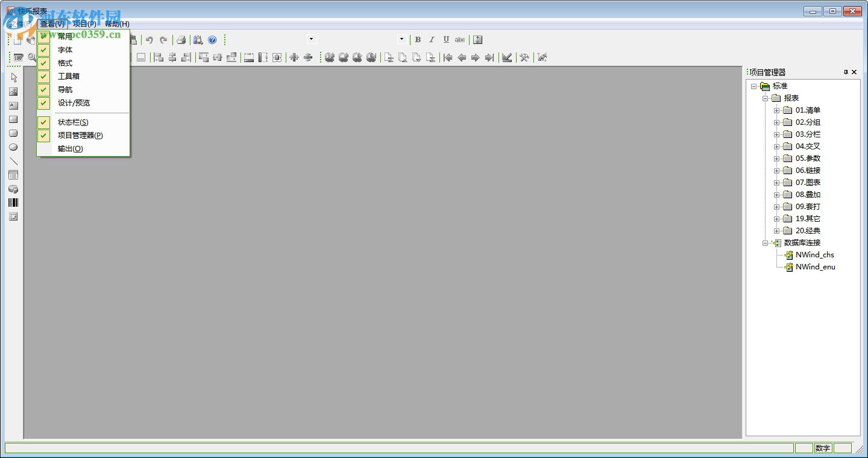868x458 pixels.
Task: Expand the 07.图表 folder
Action: [777, 183]
